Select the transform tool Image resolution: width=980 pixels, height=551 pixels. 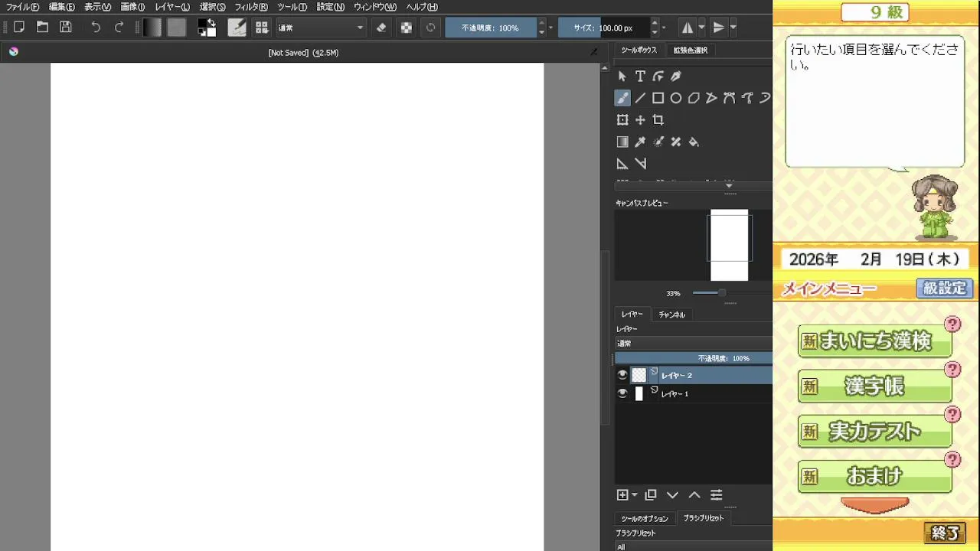click(622, 120)
